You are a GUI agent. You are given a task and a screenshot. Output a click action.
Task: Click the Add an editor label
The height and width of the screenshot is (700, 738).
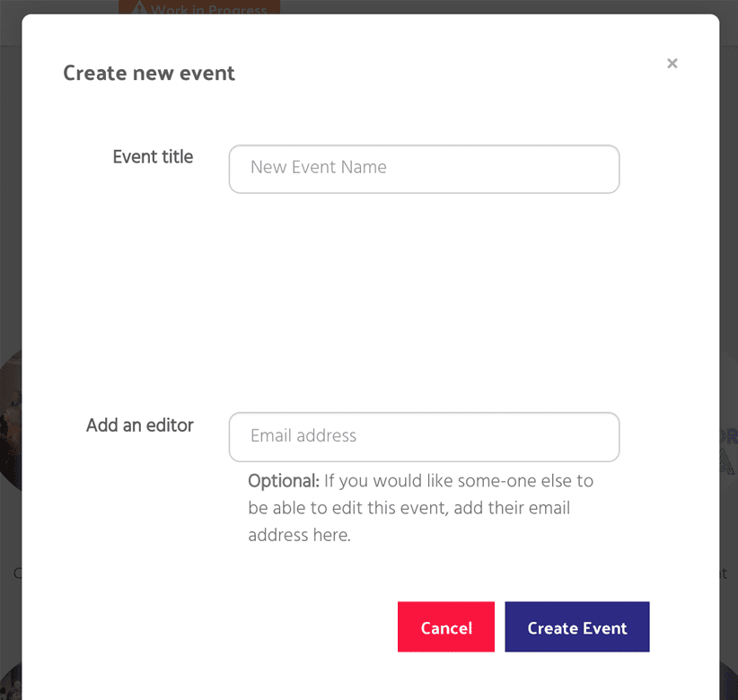[140, 425]
